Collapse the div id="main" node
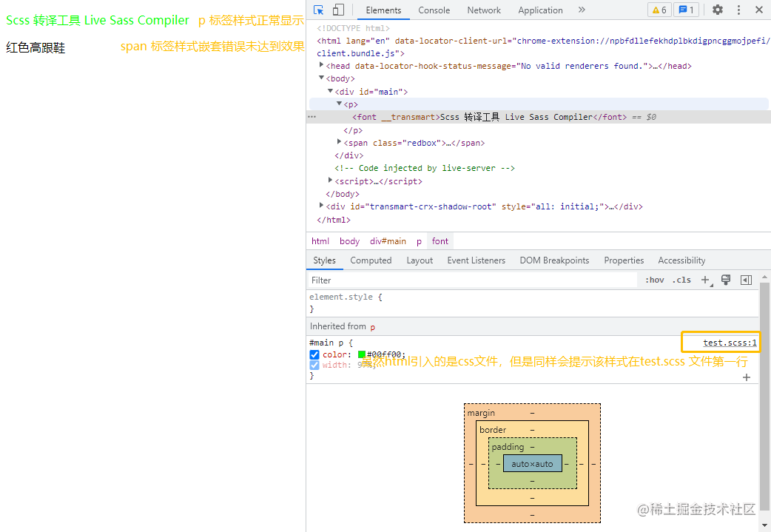Viewport: 771px width, 532px height. [331, 91]
